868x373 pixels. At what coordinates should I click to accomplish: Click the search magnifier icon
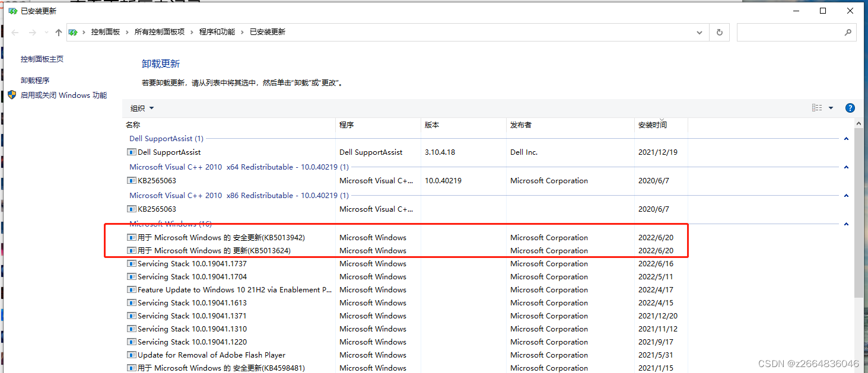coord(848,32)
